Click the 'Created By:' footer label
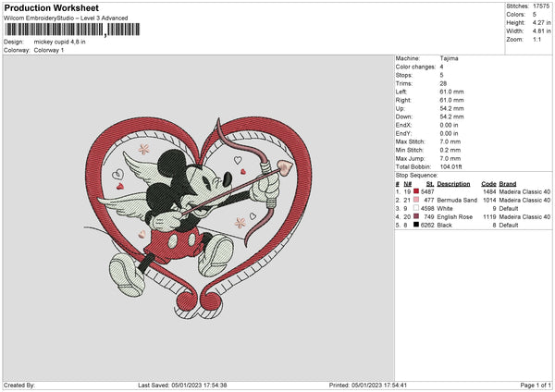Image resolution: width=555 pixels, height=392 pixels. click(x=19, y=385)
